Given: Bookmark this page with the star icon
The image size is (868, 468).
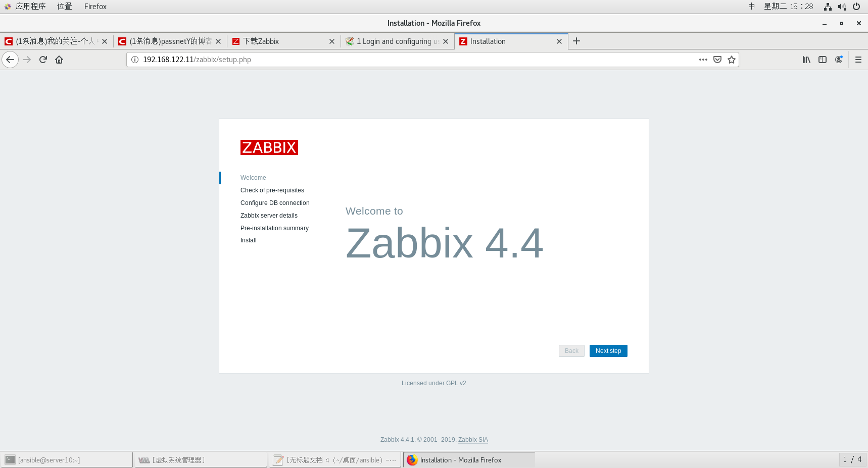Looking at the screenshot, I should click(731, 60).
